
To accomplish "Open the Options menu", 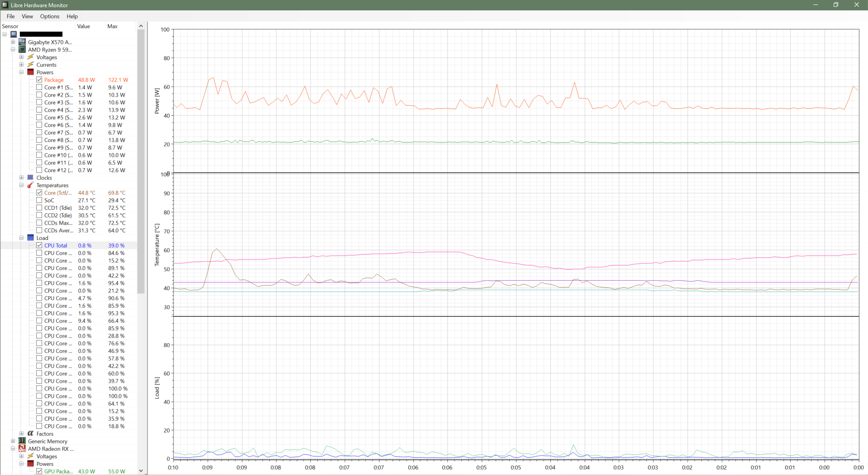I will [x=50, y=16].
